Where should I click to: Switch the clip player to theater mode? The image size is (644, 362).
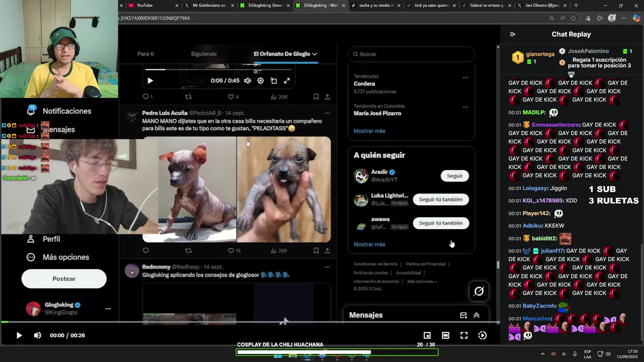(445, 335)
